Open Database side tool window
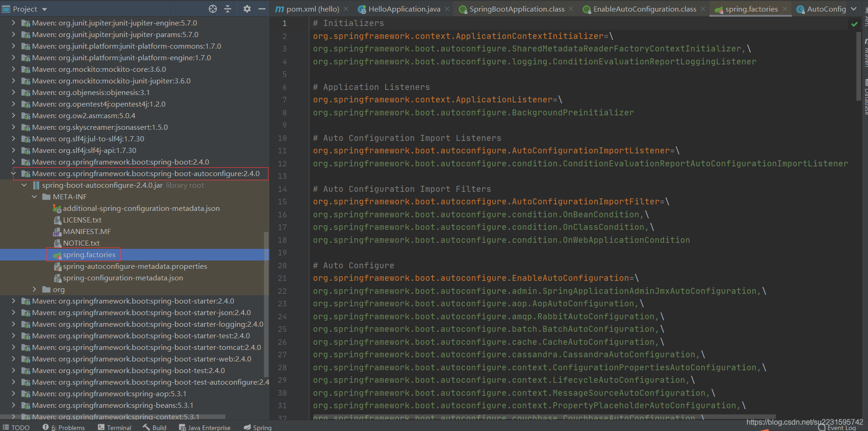 tap(865, 97)
